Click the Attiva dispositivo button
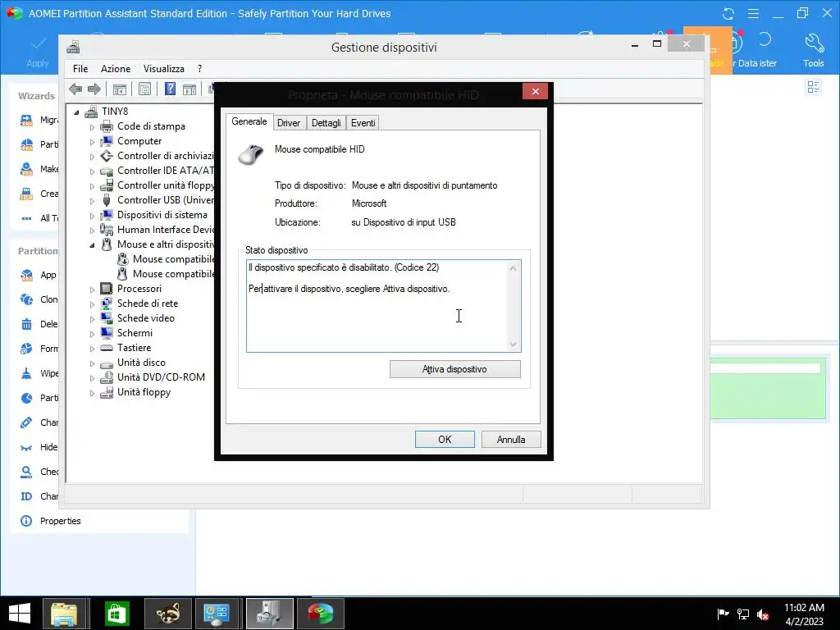 (454, 369)
